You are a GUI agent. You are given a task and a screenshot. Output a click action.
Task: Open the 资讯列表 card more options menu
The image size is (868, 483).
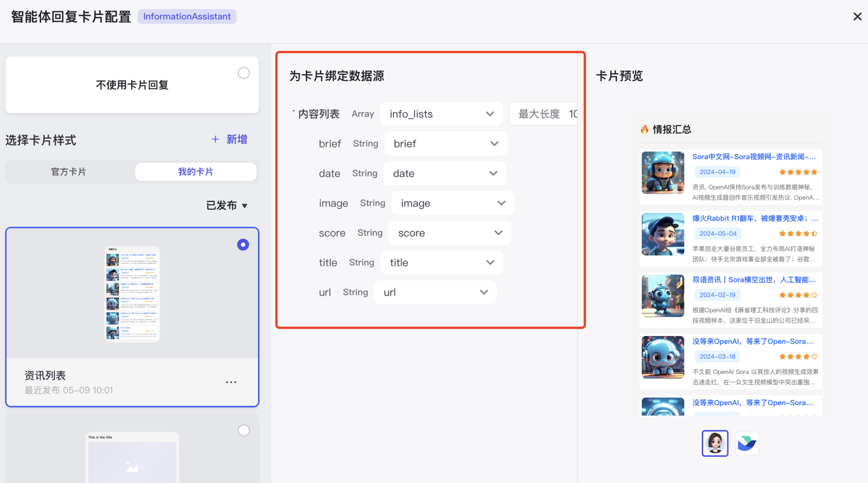(231, 382)
